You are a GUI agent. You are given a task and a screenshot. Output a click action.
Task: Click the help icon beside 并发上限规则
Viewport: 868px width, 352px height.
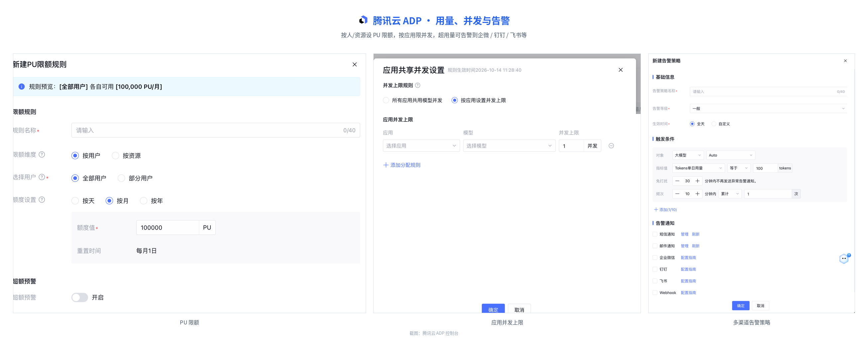[x=418, y=85]
